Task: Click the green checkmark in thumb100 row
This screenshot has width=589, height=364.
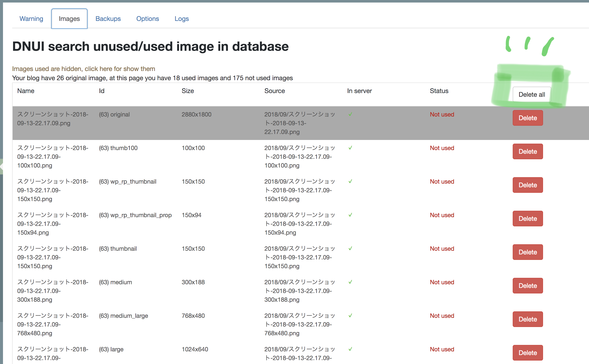Action: (x=350, y=148)
